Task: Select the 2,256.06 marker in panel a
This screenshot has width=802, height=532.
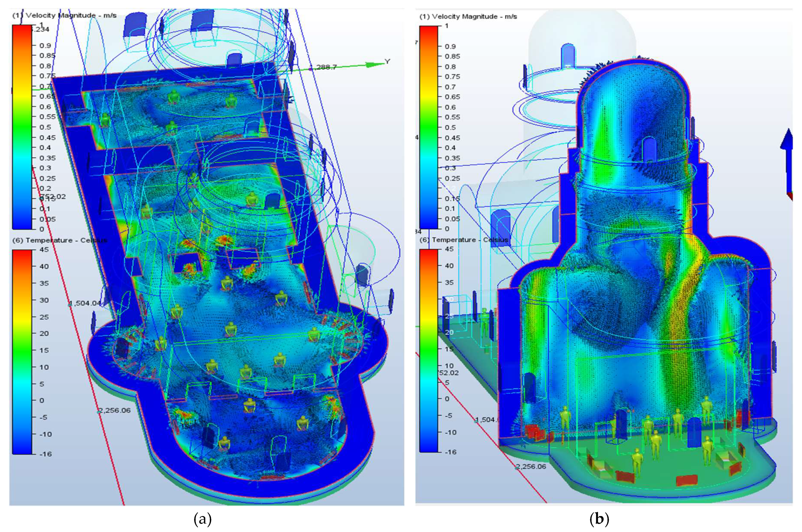Action: (115, 410)
